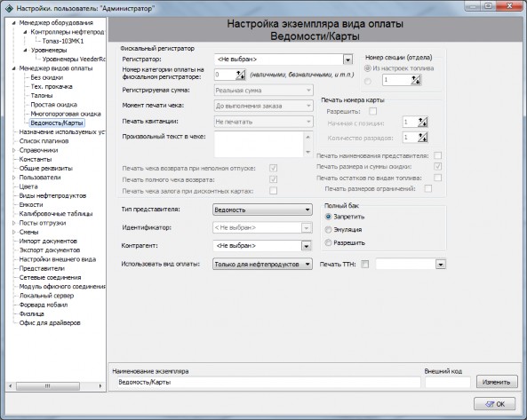Click the OK button with checkmark icon

point(494,404)
